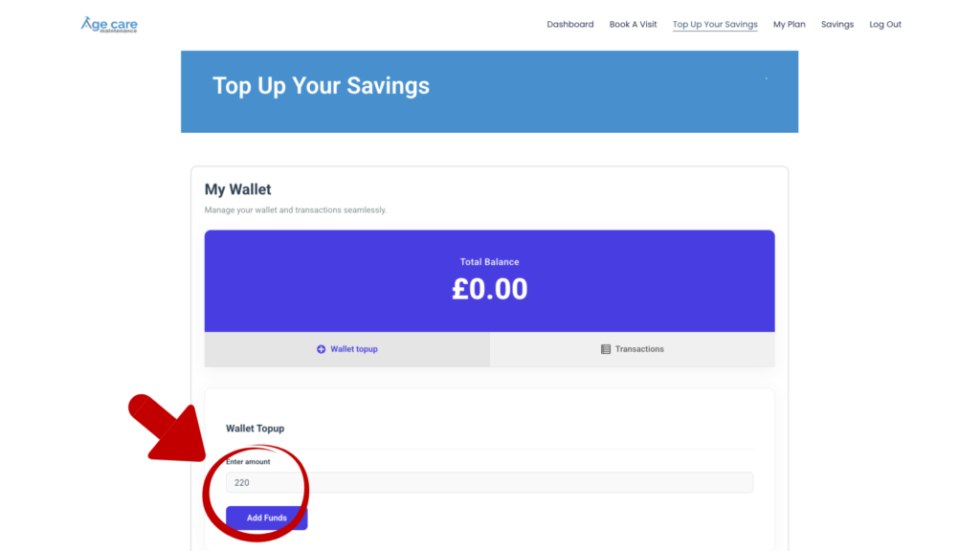Click the £0.00 total balance amount
980x551 pixels.
point(490,289)
